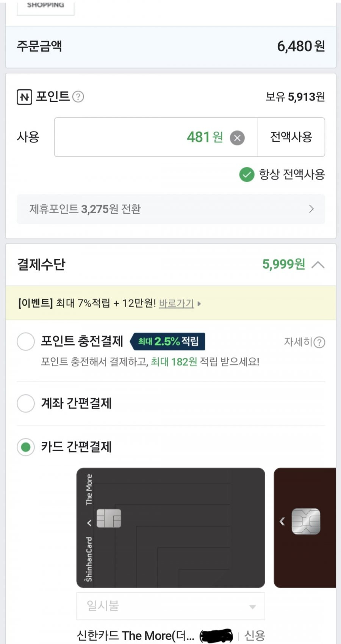Click the chip on the brown card
The width and height of the screenshot is (341, 644).
click(306, 522)
